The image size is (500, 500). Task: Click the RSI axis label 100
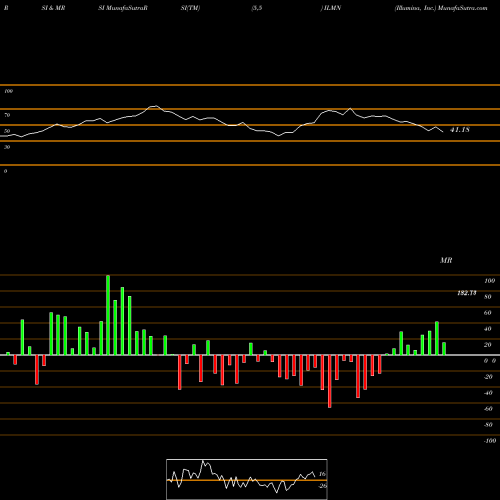[8, 91]
